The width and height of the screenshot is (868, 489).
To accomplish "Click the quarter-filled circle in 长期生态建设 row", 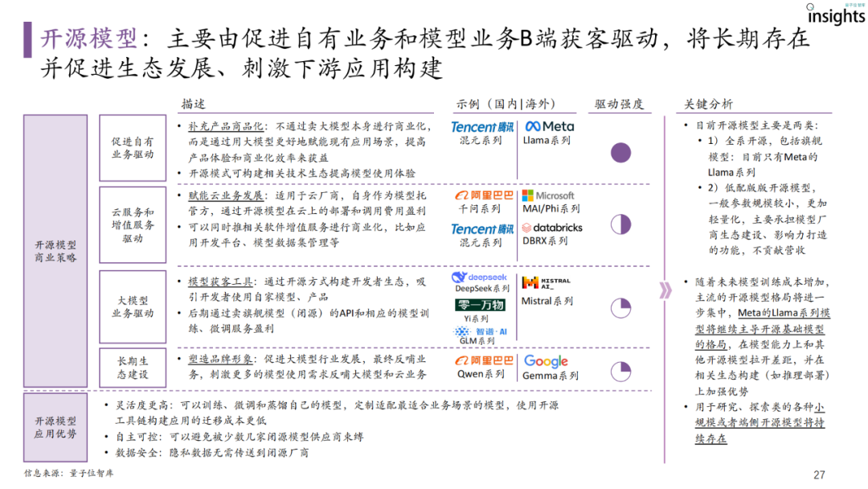I will [620, 371].
